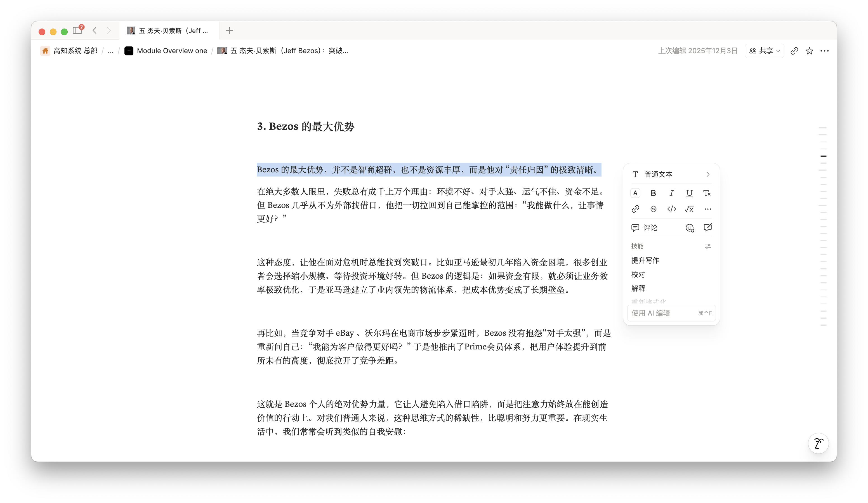Image resolution: width=868 pixels, height=503 pixels.
Task: Switch to the 杰夫·贝索斯 tab
Action: click(169, 31)
